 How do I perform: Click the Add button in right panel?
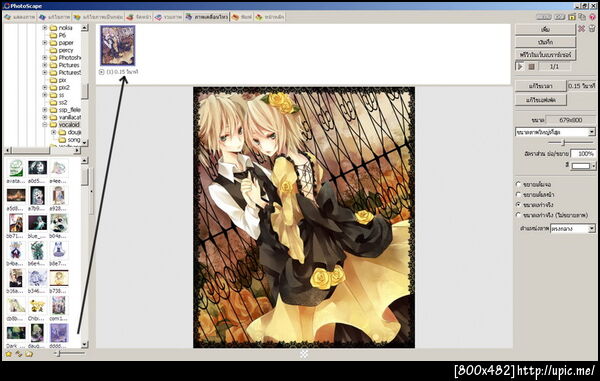(545, 29)
